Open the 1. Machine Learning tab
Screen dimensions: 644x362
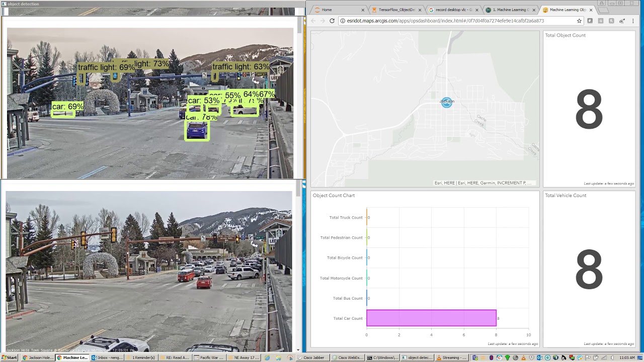click(x=511, y=10)
